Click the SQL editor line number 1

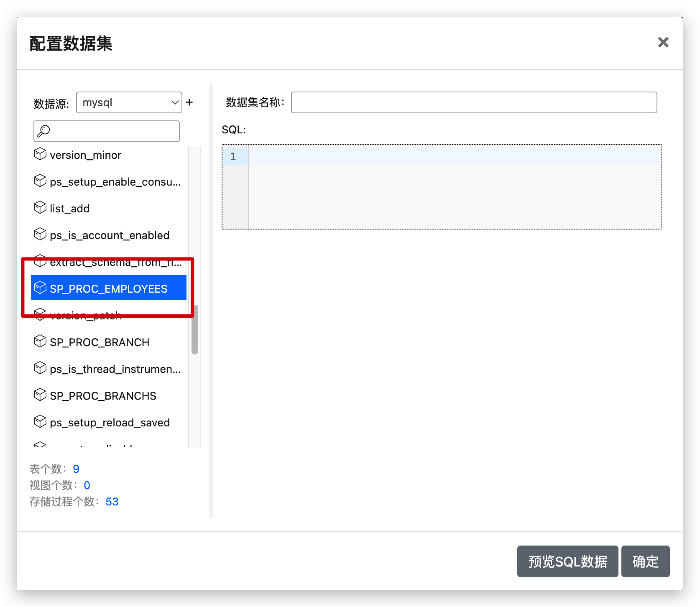point(233,156)
